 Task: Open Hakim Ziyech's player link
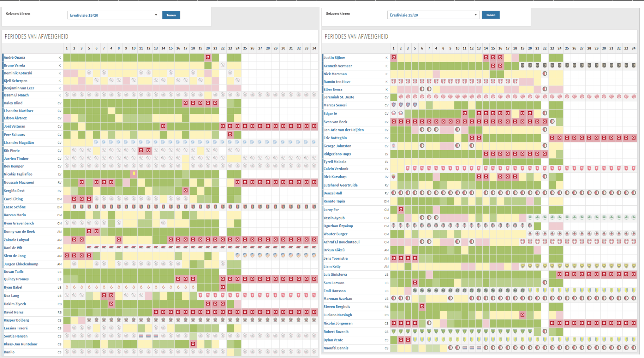click(15, 304)
